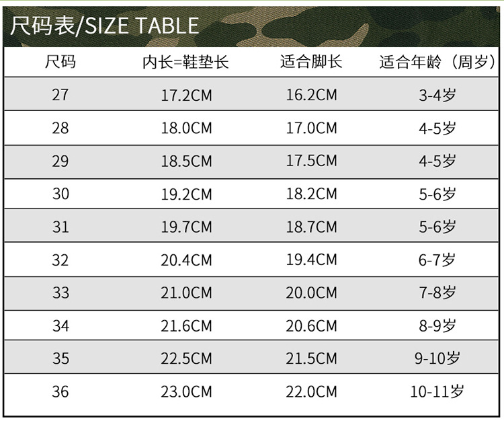Click size 33 in the size column
Viewport: 504px width, 421px height.
(x=60, y=293)
